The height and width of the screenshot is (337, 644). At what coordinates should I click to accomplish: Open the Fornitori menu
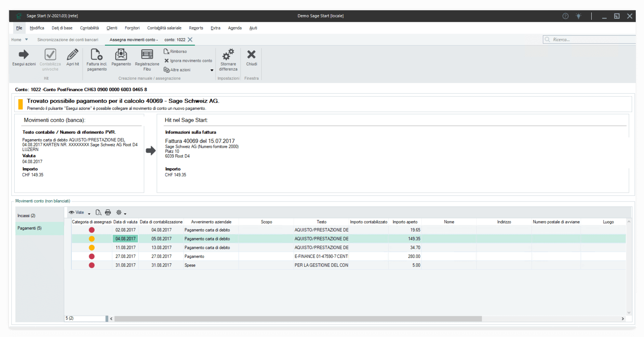132,28
